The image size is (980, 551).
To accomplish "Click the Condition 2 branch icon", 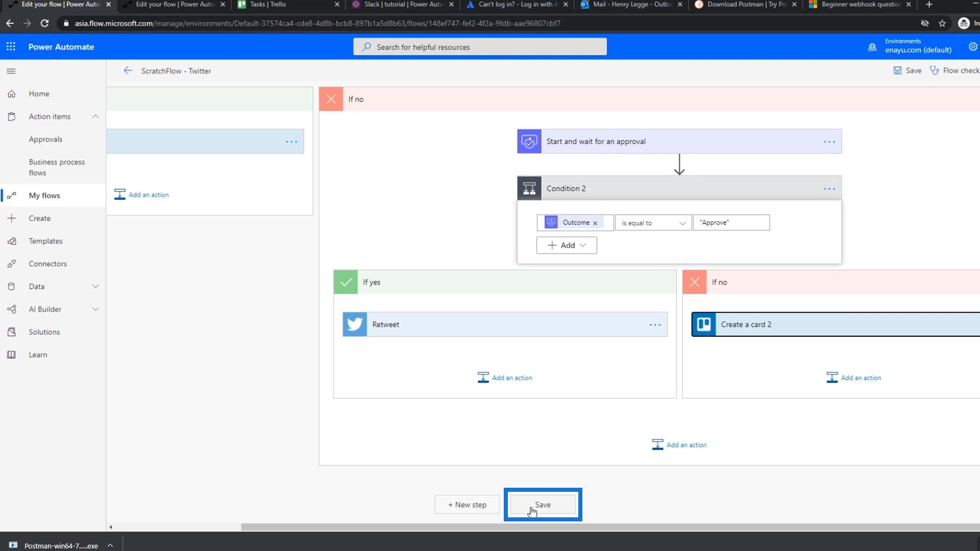I will click(529, 188).
